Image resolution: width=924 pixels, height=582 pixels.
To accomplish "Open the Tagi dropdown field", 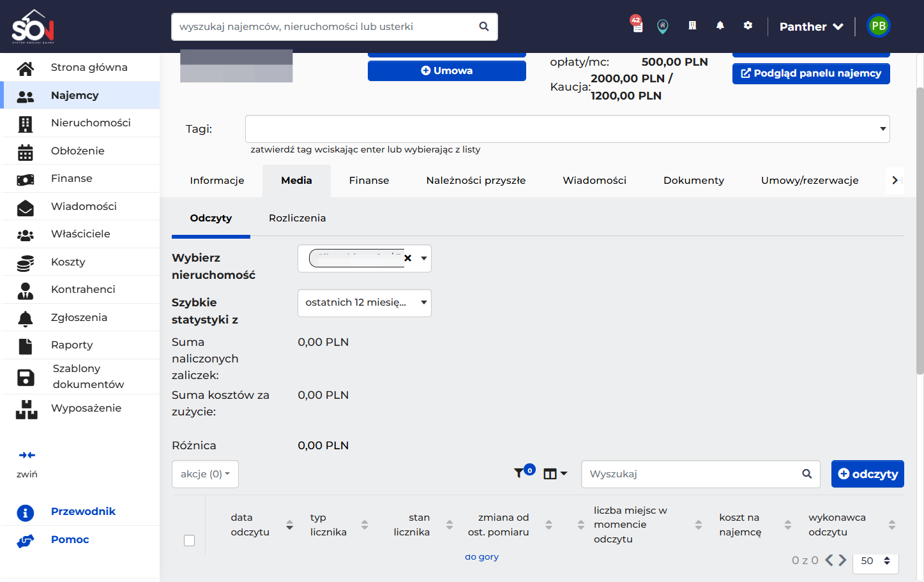I will coord(567,129).
